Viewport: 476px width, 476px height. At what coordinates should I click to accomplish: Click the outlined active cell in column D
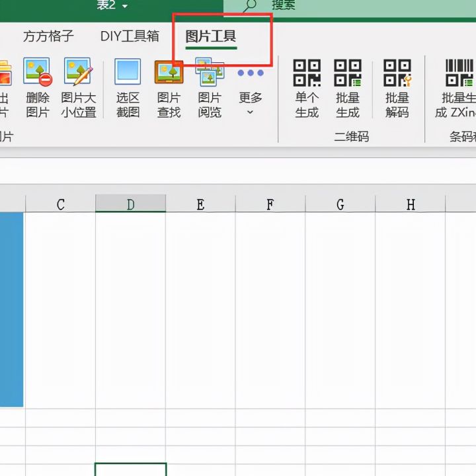click(x=130, y=469)
